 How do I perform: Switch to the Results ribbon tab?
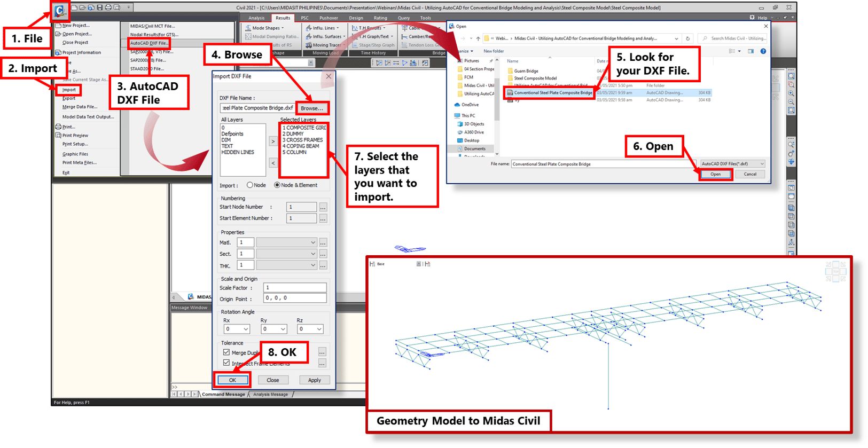[283, 18]
